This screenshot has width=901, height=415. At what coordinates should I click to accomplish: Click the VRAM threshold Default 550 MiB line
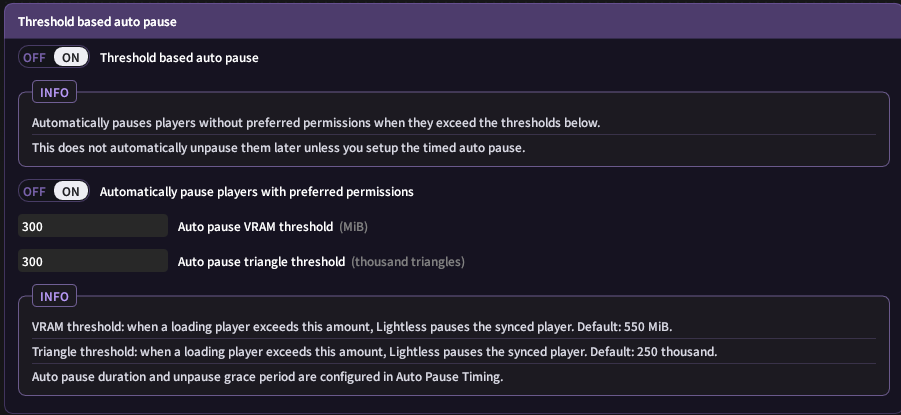pos(352,327)
